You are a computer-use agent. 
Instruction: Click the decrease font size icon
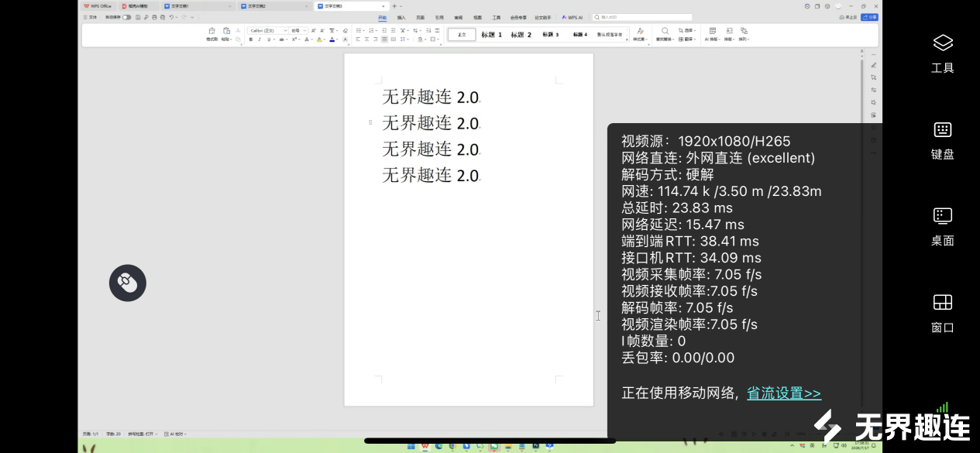tap(322, 30)
